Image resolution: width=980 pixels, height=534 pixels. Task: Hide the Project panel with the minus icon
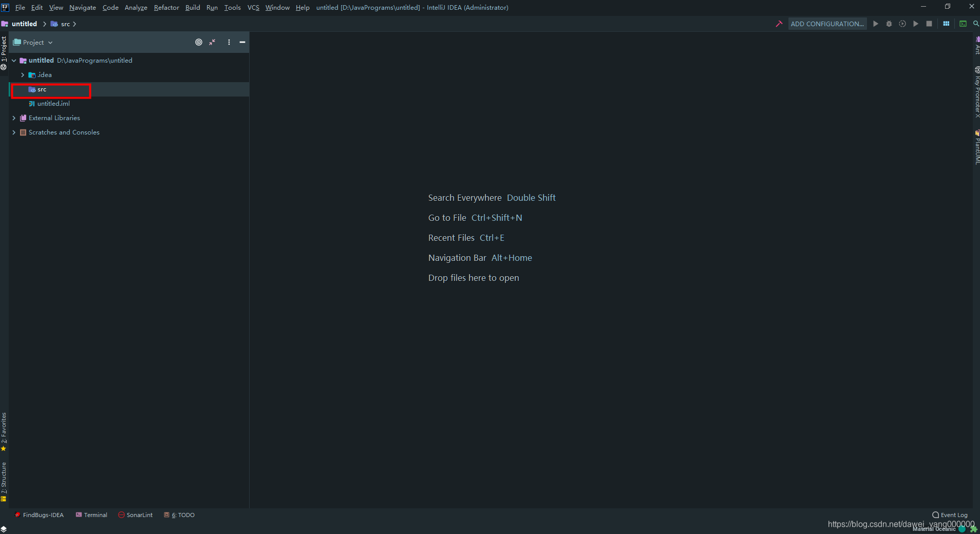coord(242,42)
